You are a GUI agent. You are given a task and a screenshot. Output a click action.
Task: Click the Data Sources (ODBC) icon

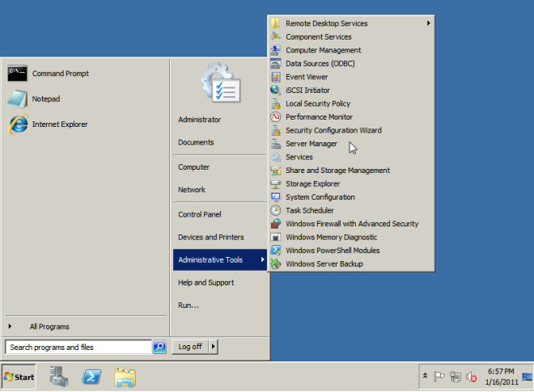tap(276, 63)
